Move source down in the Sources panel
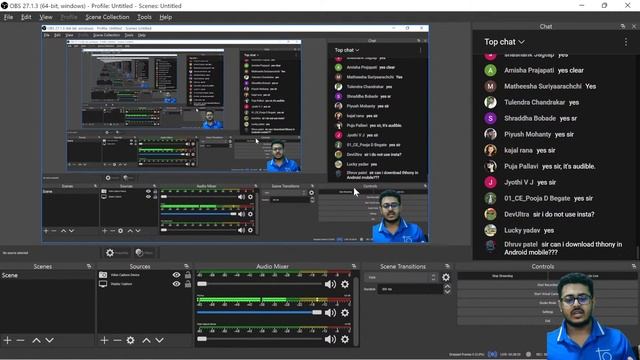640x360 pixels. tap(159, 340)
